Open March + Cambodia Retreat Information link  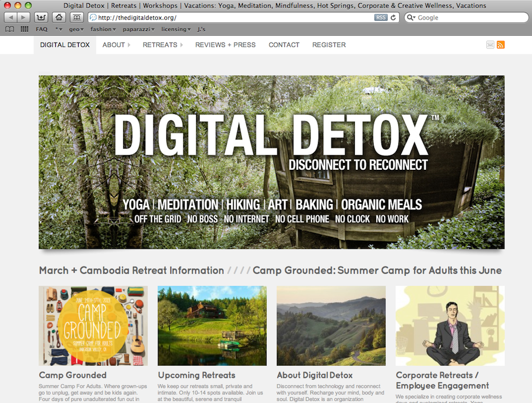pyautogui.click(x=131, y=270)
